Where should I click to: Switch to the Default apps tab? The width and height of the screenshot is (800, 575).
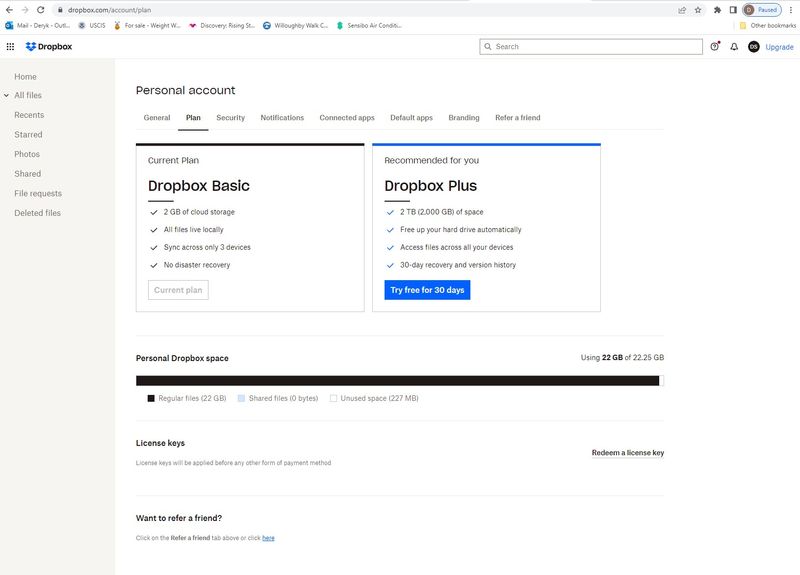tap(411, 118)
